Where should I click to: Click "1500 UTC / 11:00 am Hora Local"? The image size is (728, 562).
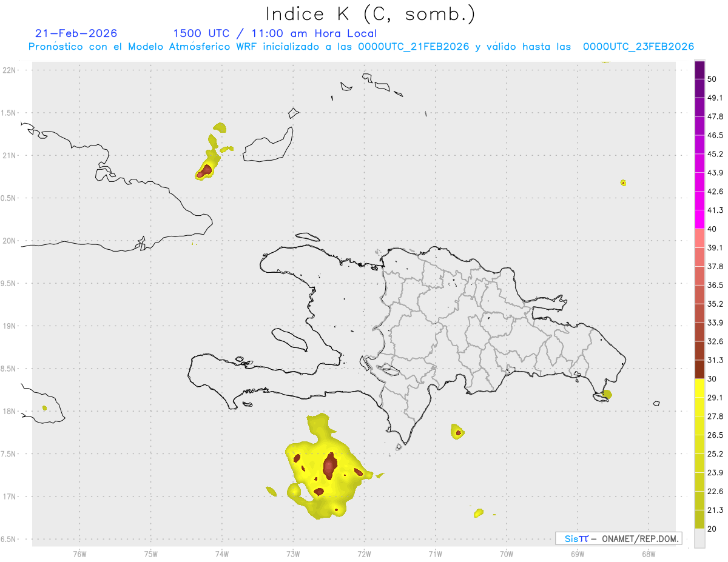click(275, 33)
